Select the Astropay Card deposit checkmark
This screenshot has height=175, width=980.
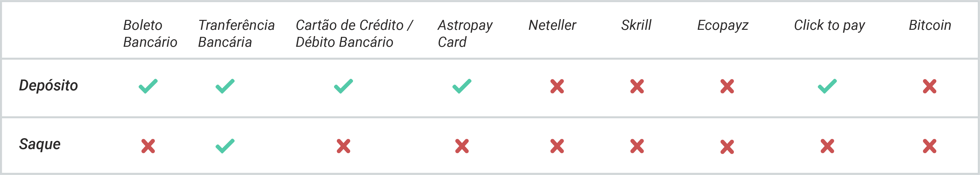[x=462, y=86]
